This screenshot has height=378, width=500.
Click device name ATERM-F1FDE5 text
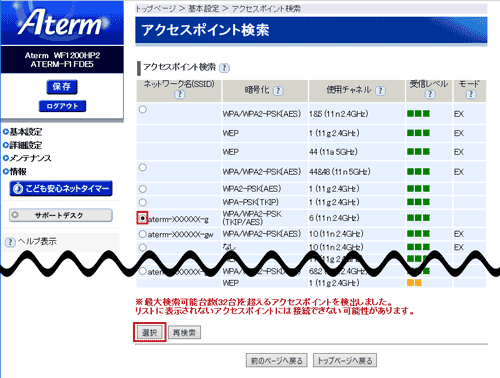(62, 64)
